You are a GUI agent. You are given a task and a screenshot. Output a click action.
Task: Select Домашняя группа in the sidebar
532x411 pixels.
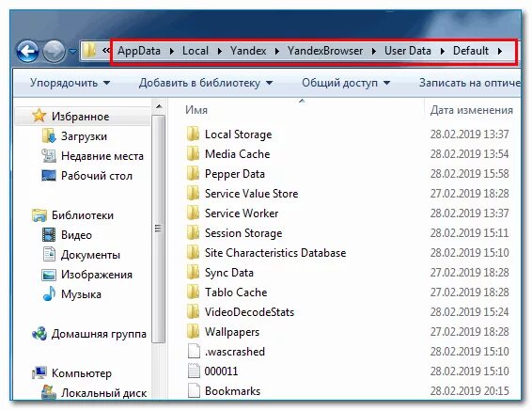pos(99,334)
